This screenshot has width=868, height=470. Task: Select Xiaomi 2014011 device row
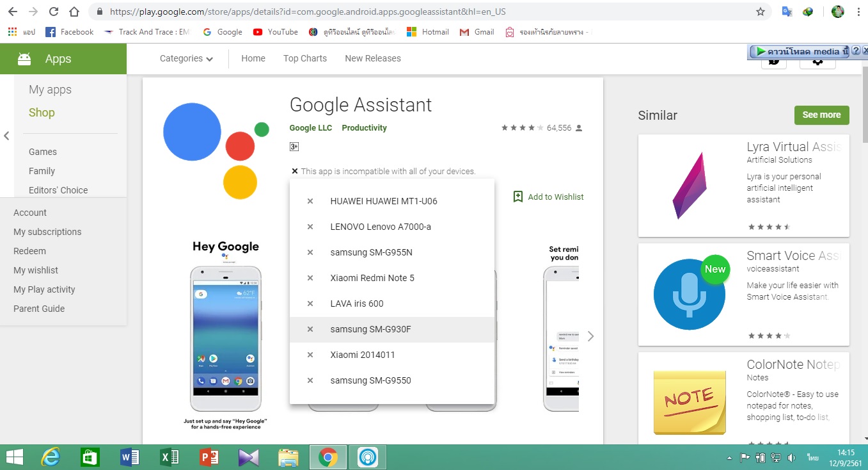pyautogui.click(x=392, y=355)
